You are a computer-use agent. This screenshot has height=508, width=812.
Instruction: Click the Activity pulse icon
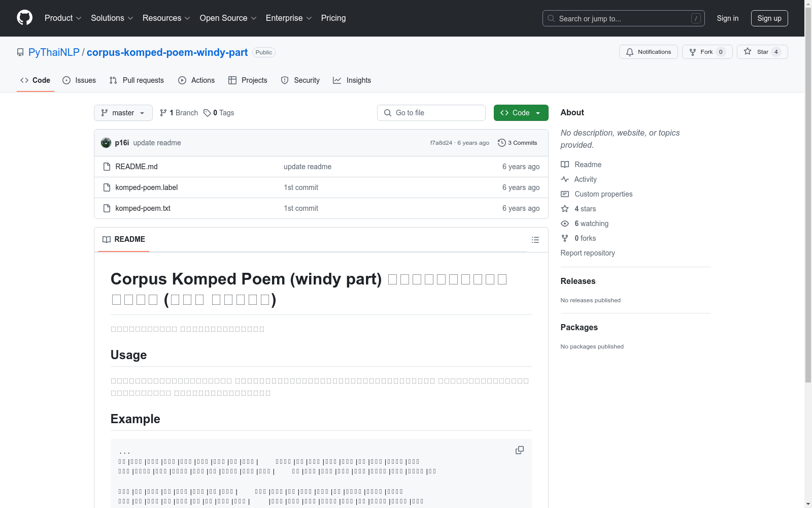point(565,179)
